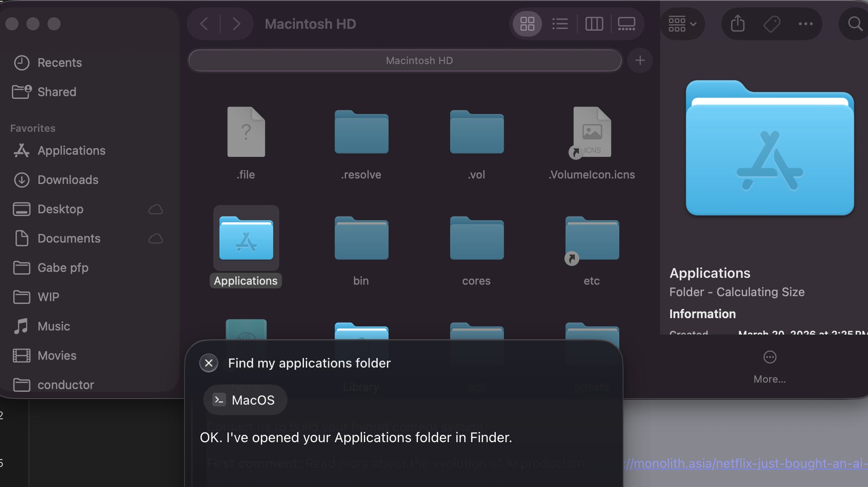Select the Applications folder icon in grid
This screenshot has width=868, height=487.
click(246, 238)
